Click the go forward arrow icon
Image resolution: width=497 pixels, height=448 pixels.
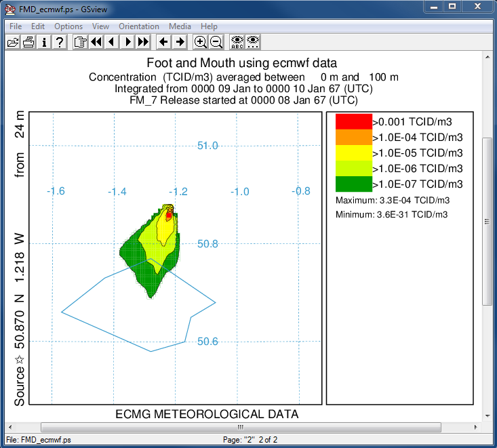[180, 42]
